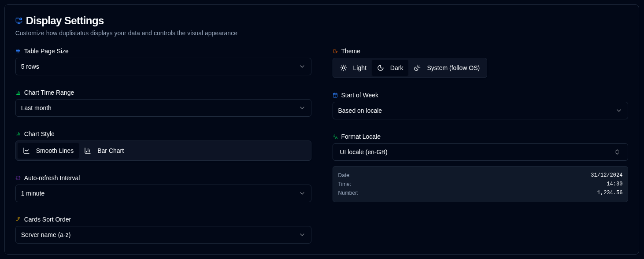
Task: Switch chart style to Bar Chart
Action: coord(104,151)
